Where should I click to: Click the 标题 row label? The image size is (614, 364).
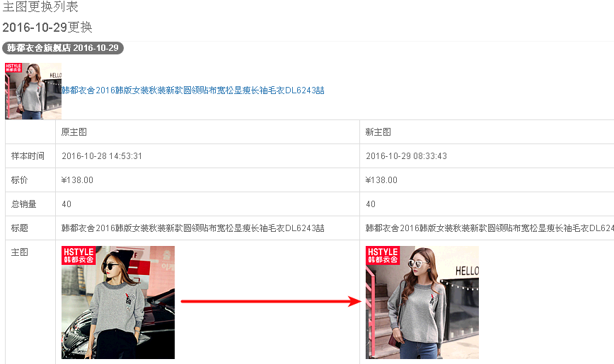[x=20, y=228]
